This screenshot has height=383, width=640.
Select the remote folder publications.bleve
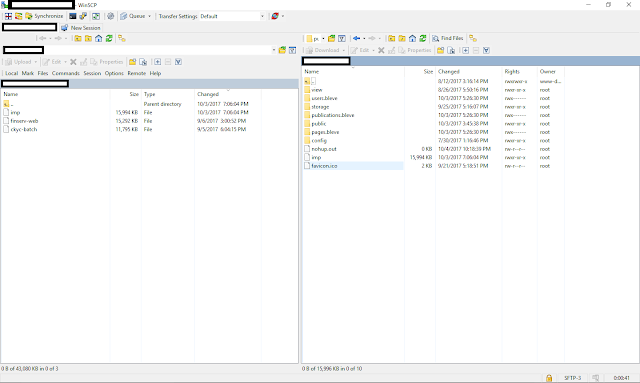point(333,116)
